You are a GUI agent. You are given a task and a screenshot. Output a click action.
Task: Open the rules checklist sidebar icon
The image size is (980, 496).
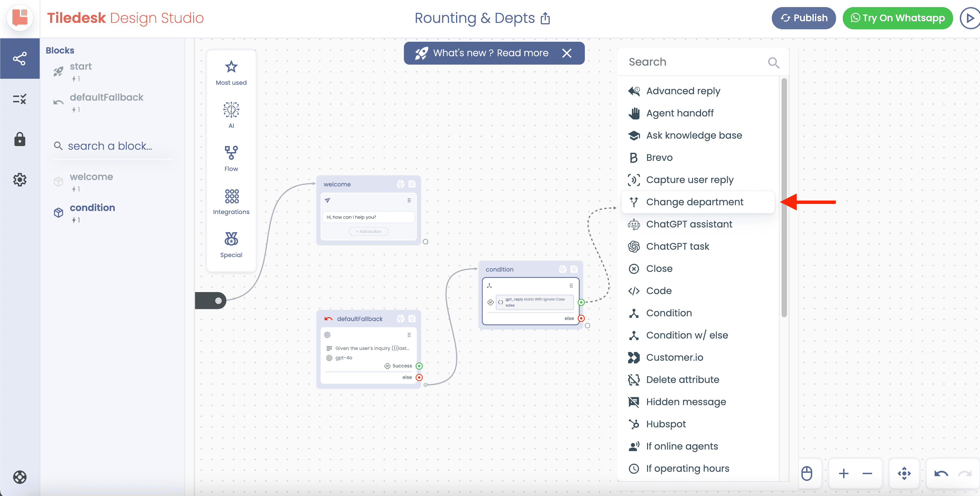(20, 99)
